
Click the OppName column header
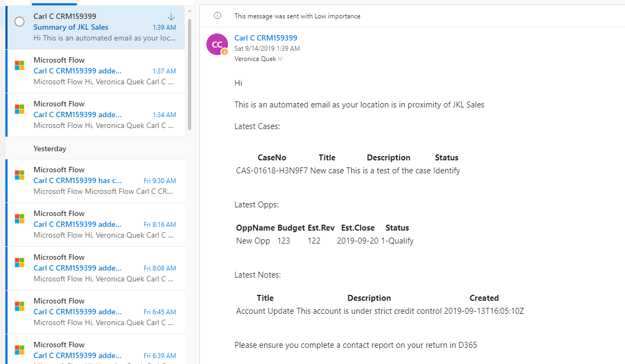point(256,228)
